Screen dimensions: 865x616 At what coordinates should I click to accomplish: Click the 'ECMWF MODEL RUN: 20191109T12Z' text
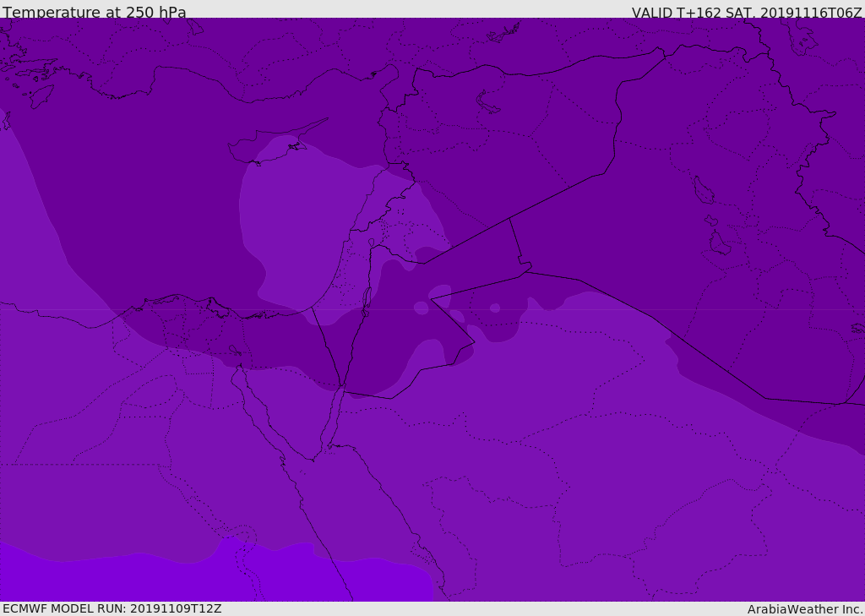tap(112, 608)
